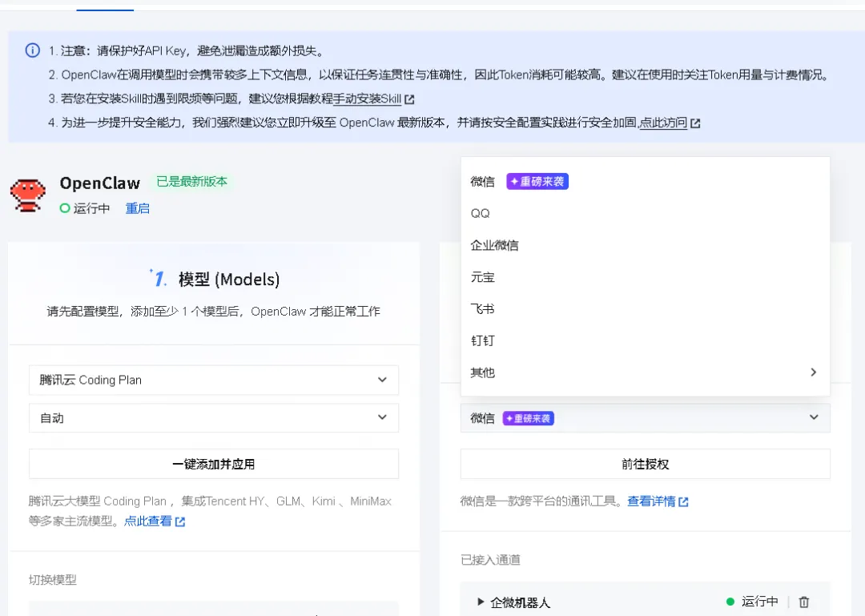Click the 重磅来袭 badge in dropdown list

coord(537,182)
